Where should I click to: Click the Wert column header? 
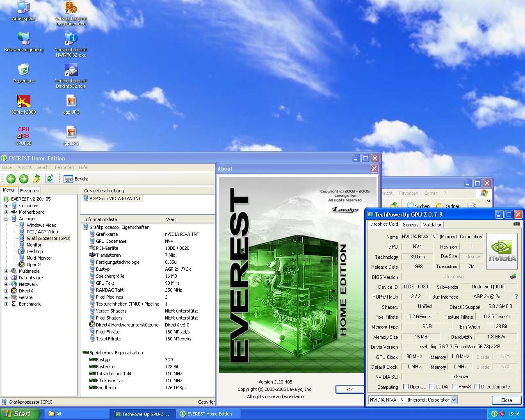tap(188, 219)
